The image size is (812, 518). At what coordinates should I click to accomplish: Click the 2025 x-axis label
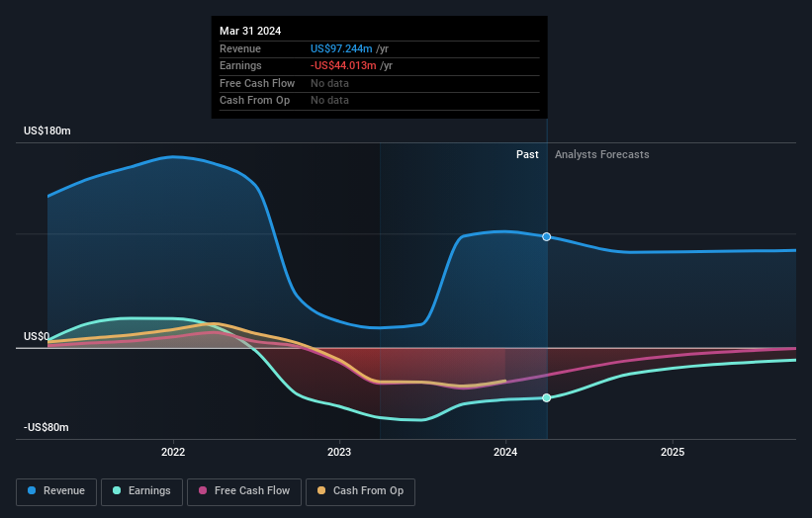673,453
